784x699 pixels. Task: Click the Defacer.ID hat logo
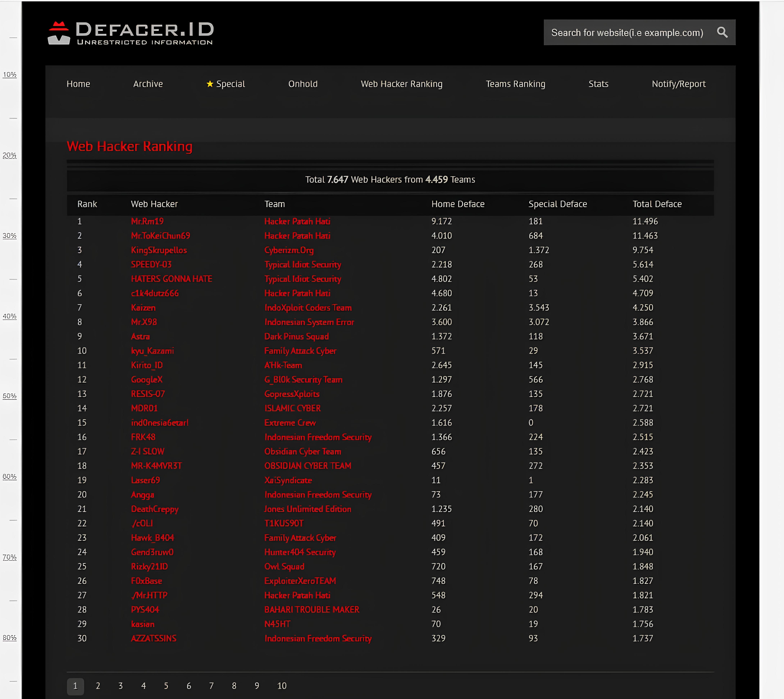point(59,33)
